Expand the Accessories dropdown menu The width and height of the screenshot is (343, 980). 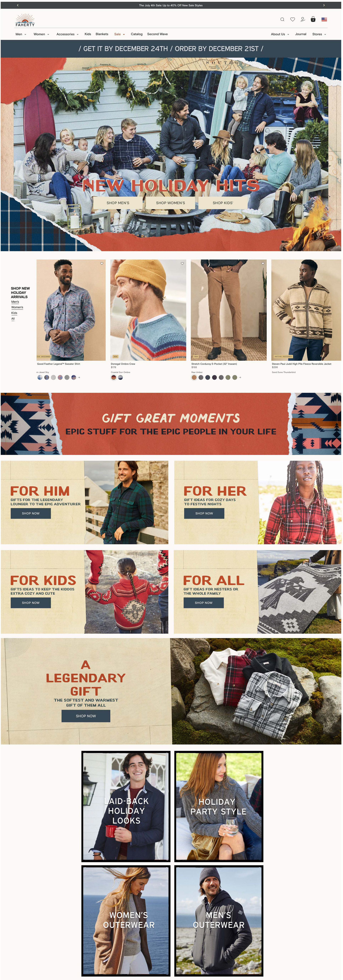coord(68,34)
